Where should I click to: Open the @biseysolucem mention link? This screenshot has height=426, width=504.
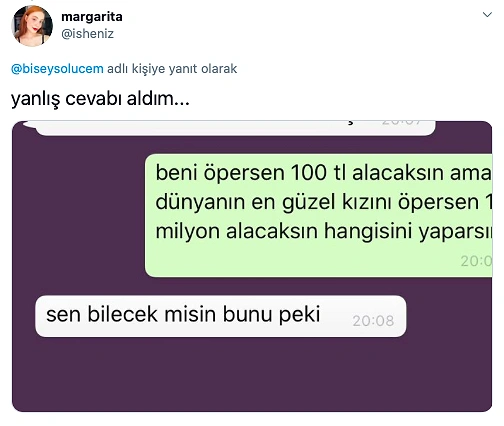57,69
